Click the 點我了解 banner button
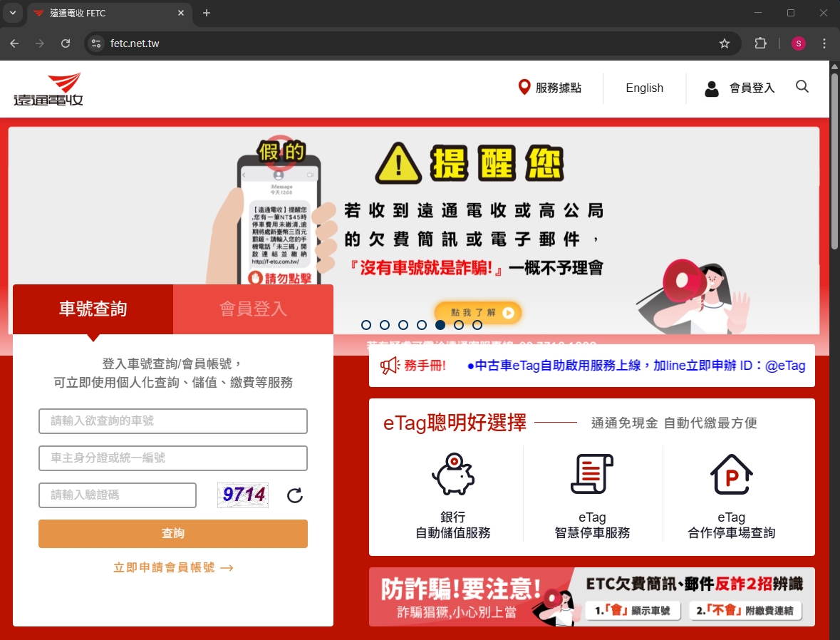This screenshot has width=840, height=640. 478,312
